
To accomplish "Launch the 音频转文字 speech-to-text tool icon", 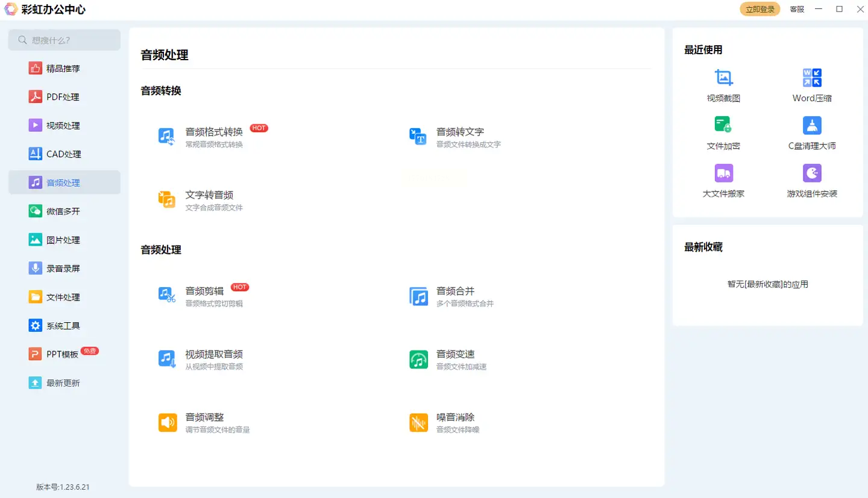I will pyautogui.click(x=418, y=137).
